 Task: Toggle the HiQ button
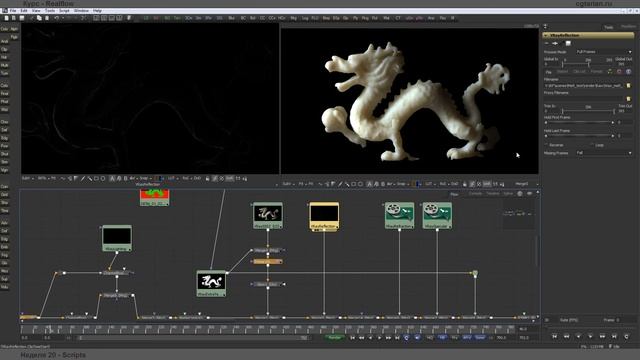[x=430, y=338]
